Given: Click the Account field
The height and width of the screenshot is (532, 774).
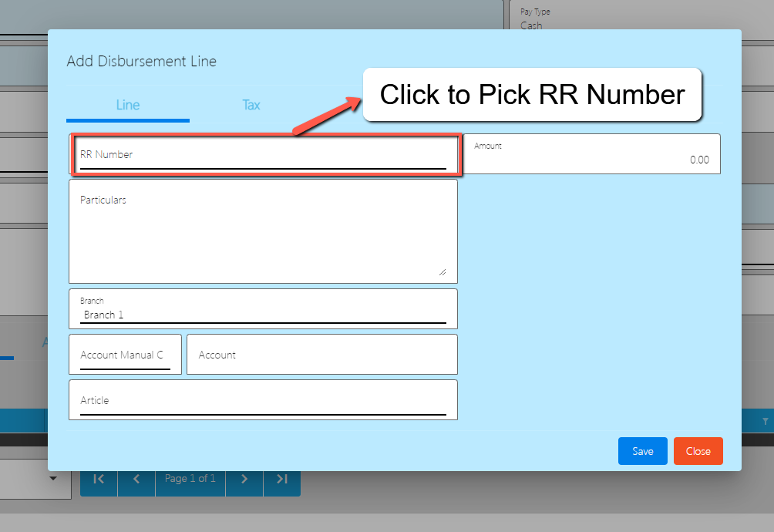Looking at the screenshot, I should (x=321, y=355).
